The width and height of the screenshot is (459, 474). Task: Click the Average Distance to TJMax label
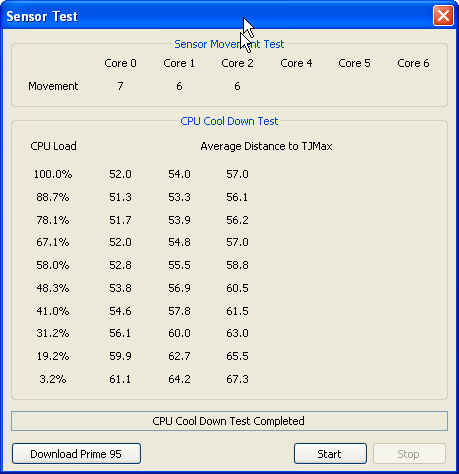tap(266, 146)
